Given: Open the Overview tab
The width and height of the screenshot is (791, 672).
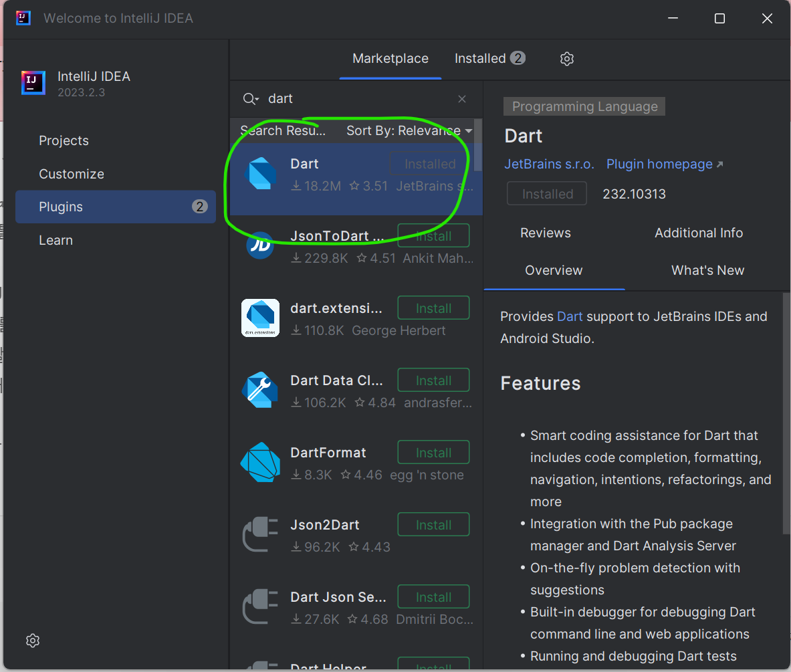Looking at the screenshot, I should click(x=554, y=270).
